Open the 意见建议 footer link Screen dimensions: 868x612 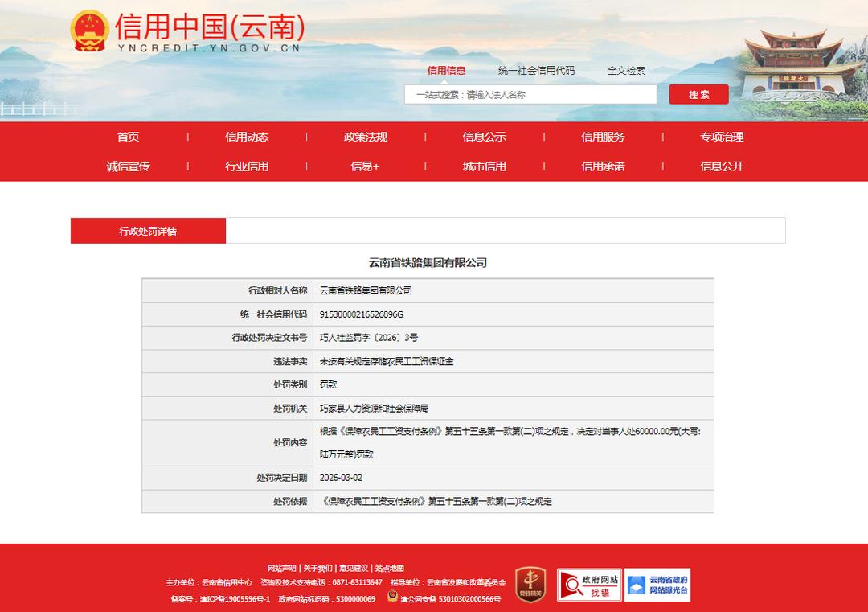pyautogui.click(x=354, y=569)
